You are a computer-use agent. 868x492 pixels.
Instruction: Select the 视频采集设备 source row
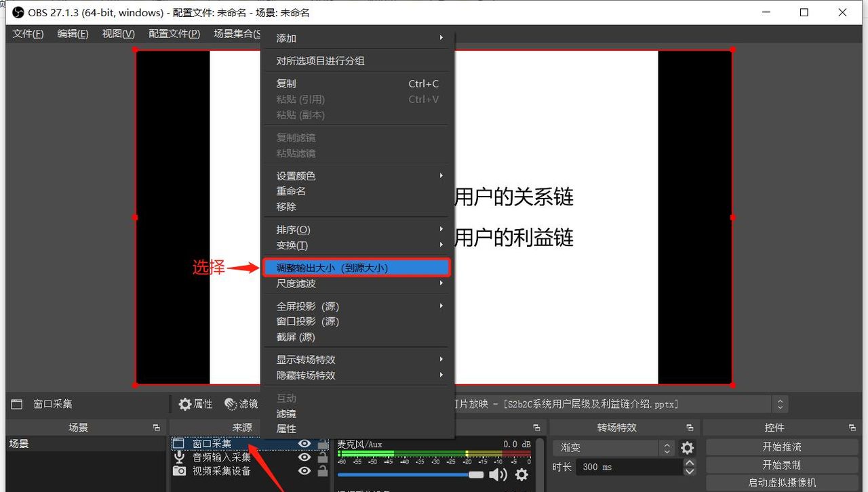pyautogui.click(x=250, y=471)
